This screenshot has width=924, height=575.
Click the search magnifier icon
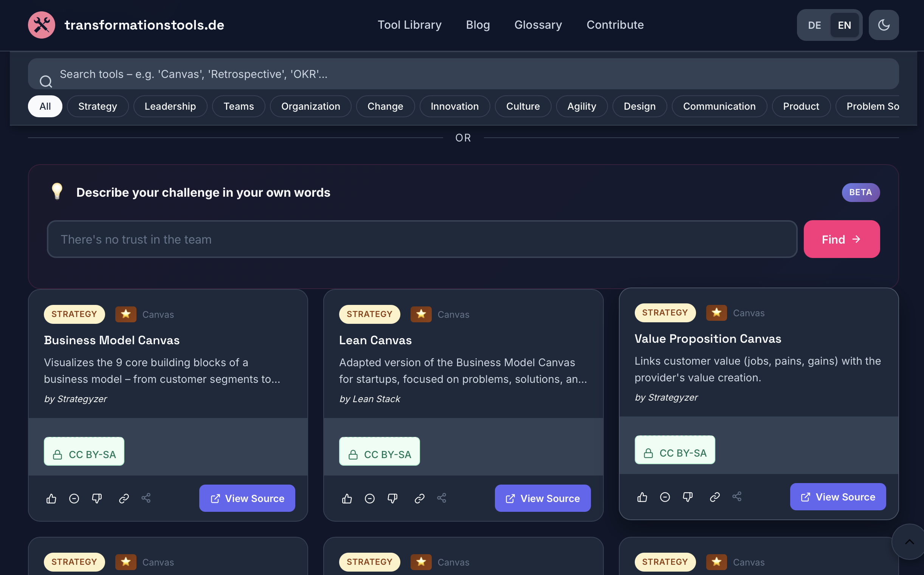click(x=46, y=81)
